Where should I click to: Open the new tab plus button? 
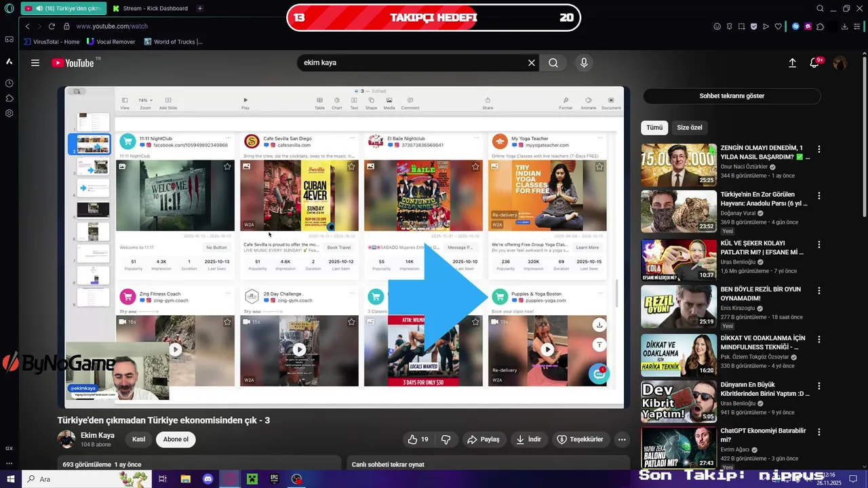(x=200, y=8)
